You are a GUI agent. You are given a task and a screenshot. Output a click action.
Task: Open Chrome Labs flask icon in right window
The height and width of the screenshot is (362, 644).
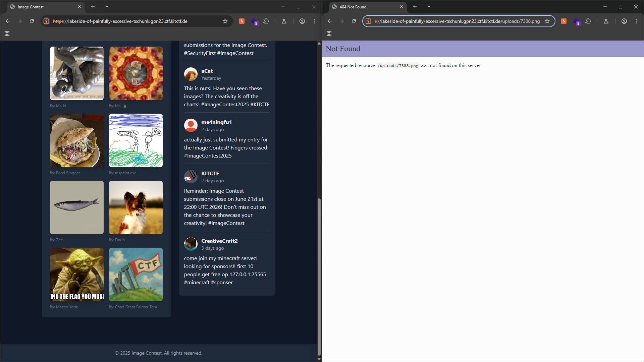606,21
